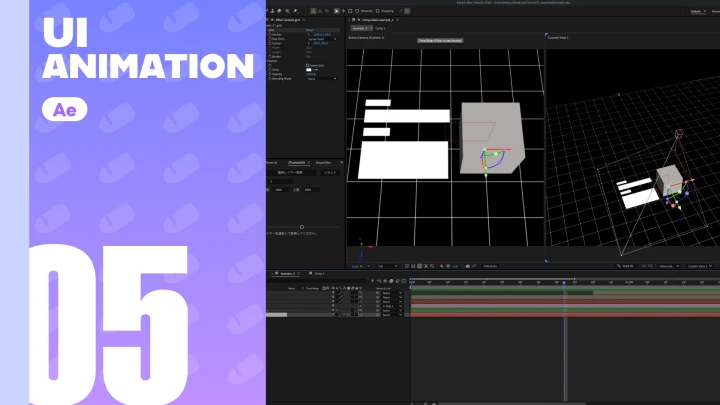Open the grid Color swatch
The image size is (720, 405).
309,70
